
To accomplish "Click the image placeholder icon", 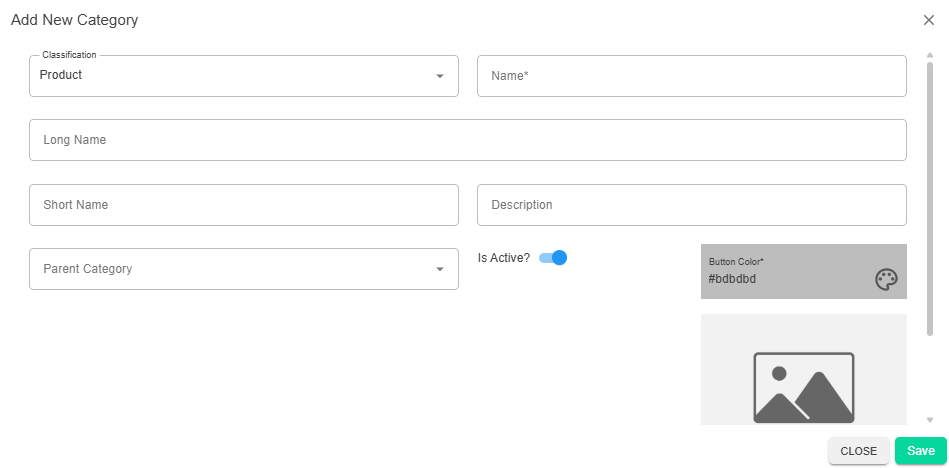I will tap(804, 387).
